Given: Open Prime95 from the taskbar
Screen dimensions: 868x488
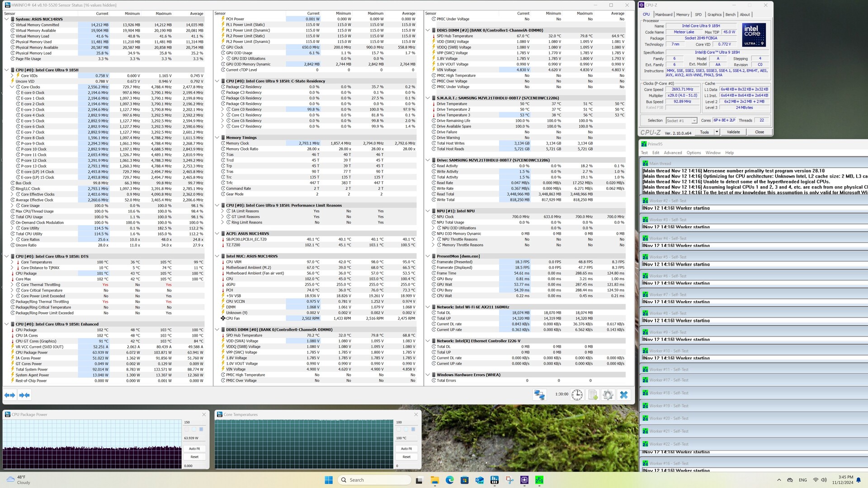Looking at the screenshot, I should tap(539, 480).
